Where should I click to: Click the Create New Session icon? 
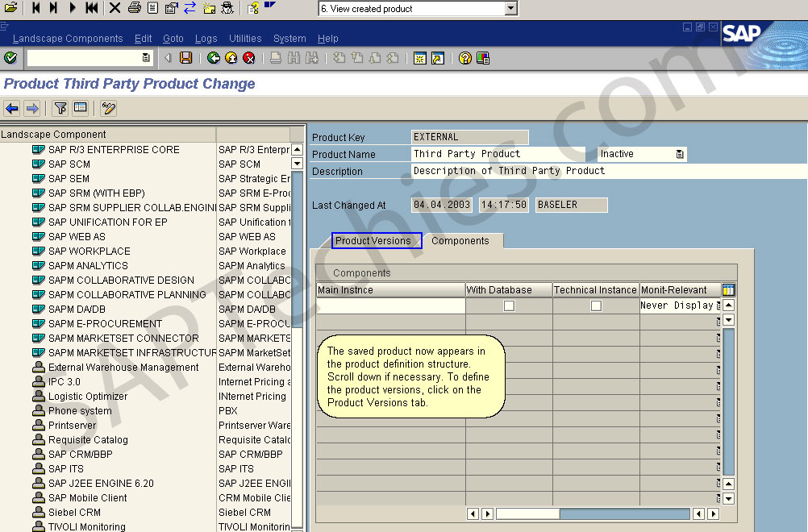coord(420,58)
